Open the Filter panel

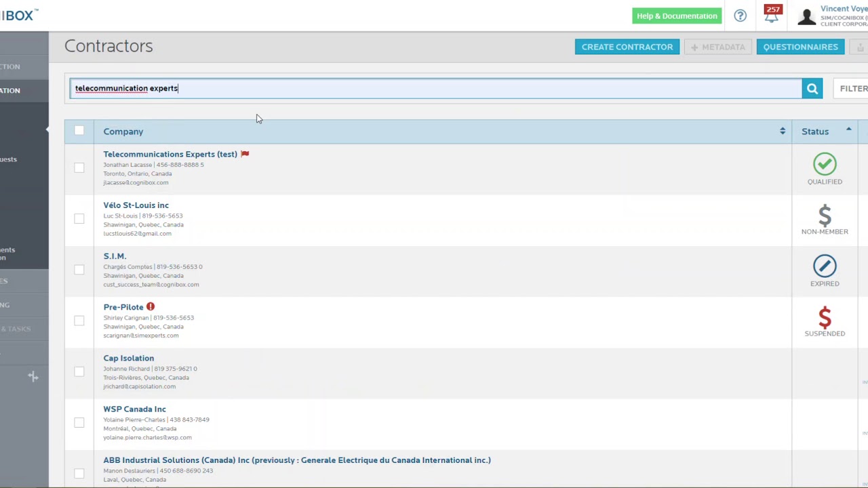(x=852, y=89)
